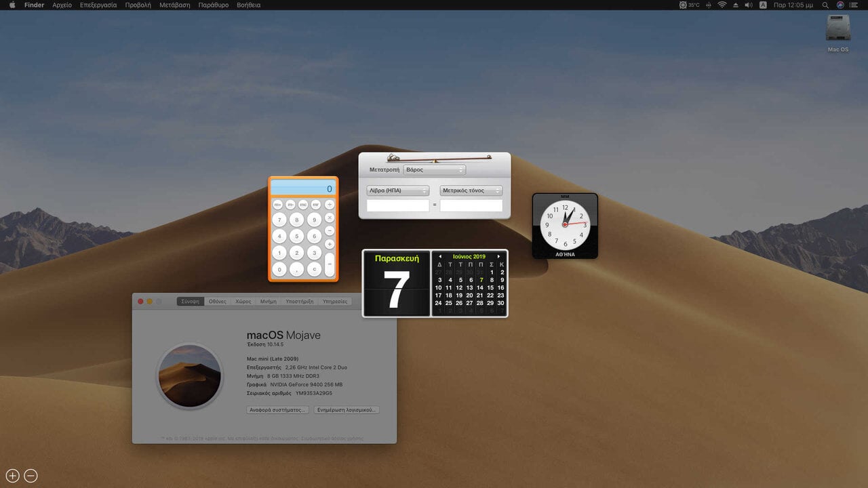
Task: Open the Επεξεργασία menu
Action: 98,5
